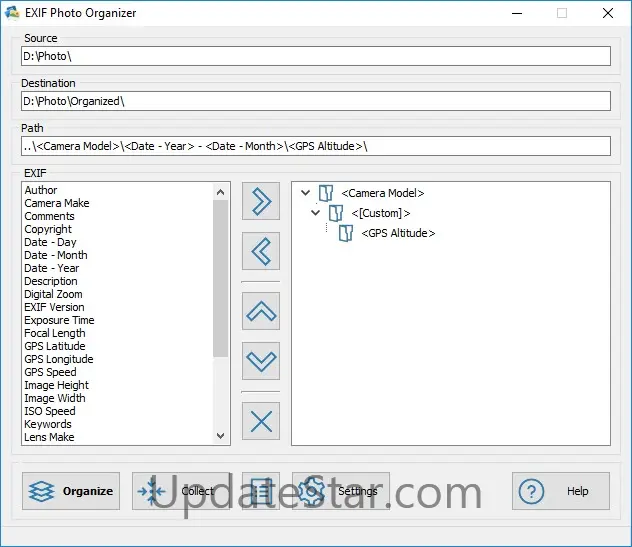This screenshot has width=632, height=547.
Task: Open Help with question mark button
Action: (560, 491)
